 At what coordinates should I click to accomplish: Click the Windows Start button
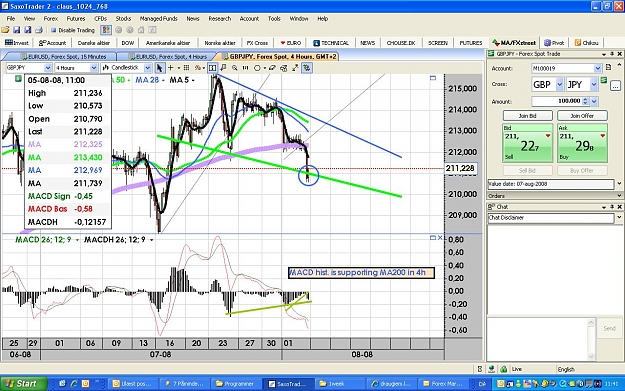pyautogui.click(x=23, y=383)
